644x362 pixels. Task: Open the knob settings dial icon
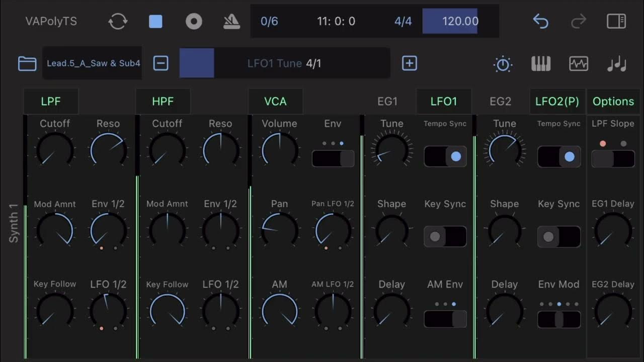(503, 64)
